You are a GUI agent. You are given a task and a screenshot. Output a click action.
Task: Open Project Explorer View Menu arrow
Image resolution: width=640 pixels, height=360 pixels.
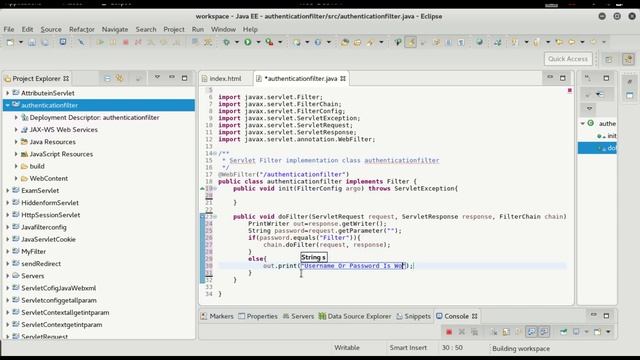[x=157, y=78]
